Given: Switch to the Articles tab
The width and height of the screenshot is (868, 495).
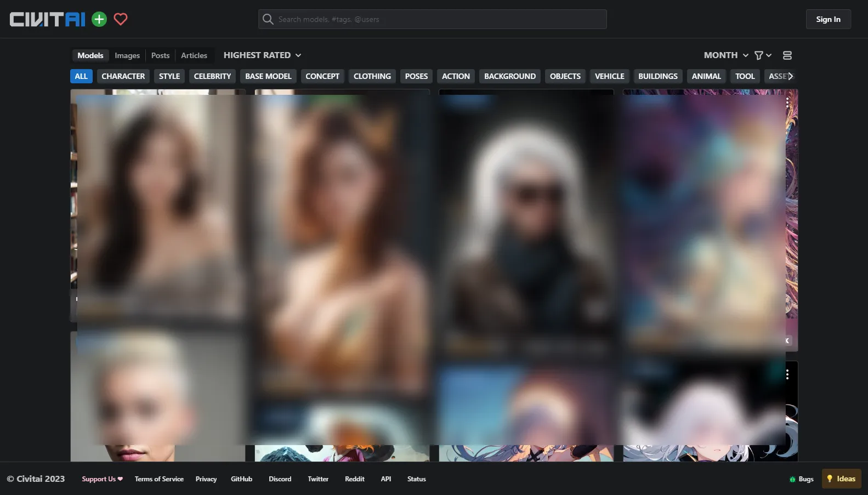Looking at the screenshot, I should pyautogui.click(x=194, y=56).
